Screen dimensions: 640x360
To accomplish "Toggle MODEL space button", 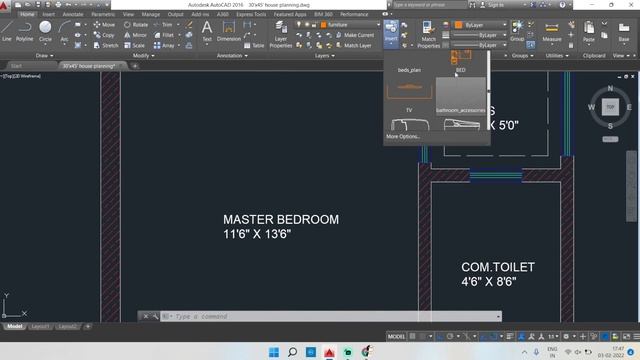I will [396, 336].
